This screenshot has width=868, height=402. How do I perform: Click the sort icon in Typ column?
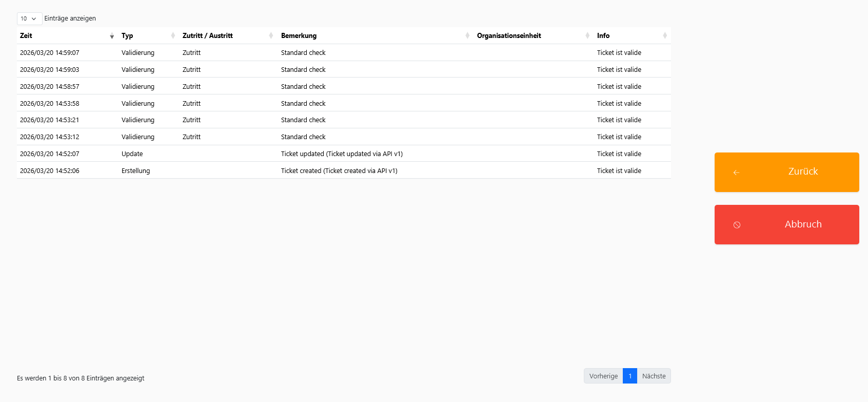[173, 36]
